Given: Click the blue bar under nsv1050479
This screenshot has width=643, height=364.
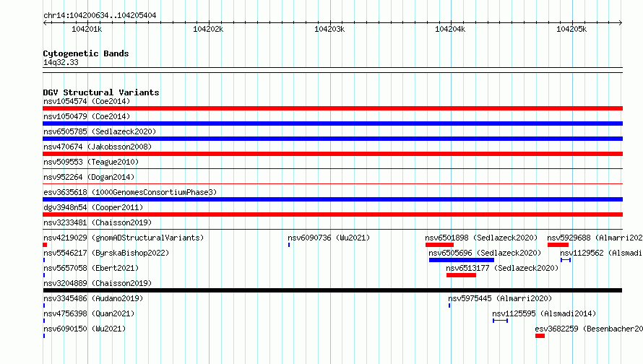Looking at the screenshot, I should point(332,123).
